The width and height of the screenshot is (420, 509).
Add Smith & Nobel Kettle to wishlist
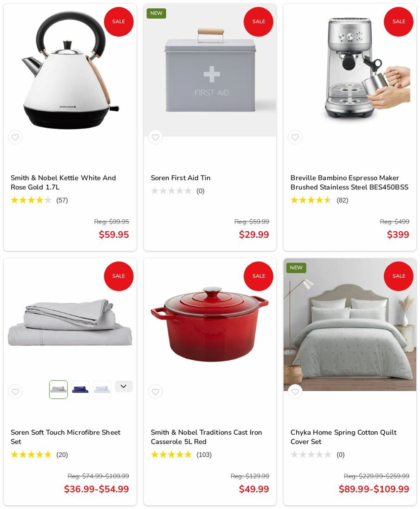click(x=15, y=137)
